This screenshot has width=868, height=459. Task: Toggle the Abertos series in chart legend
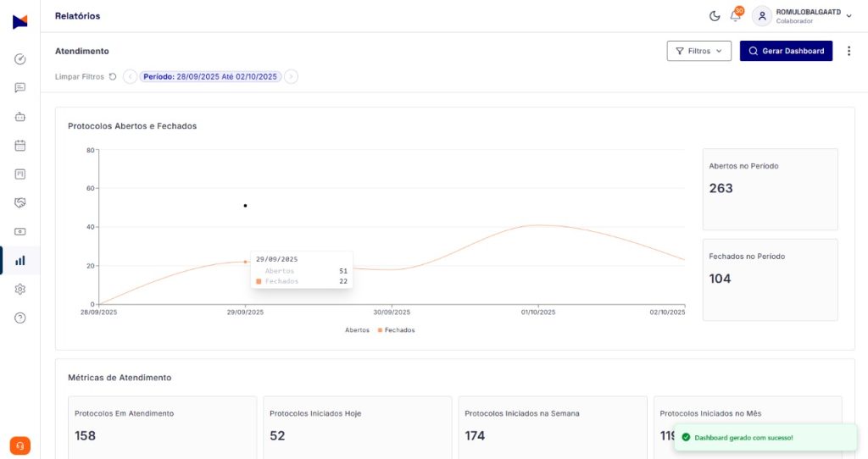357,330
